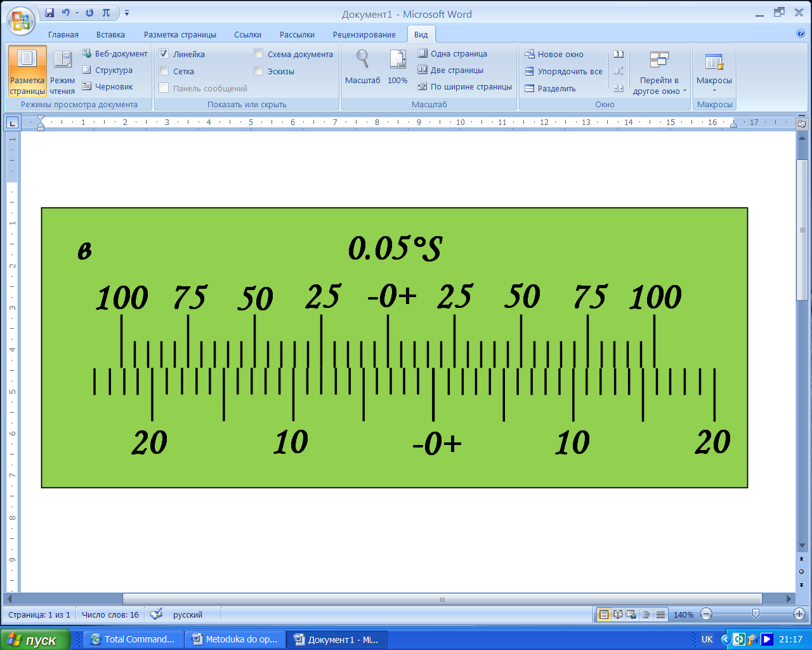
Task: Click Previous Page double-arrow button
Action: pyautogui.click(x=802, y=559)
